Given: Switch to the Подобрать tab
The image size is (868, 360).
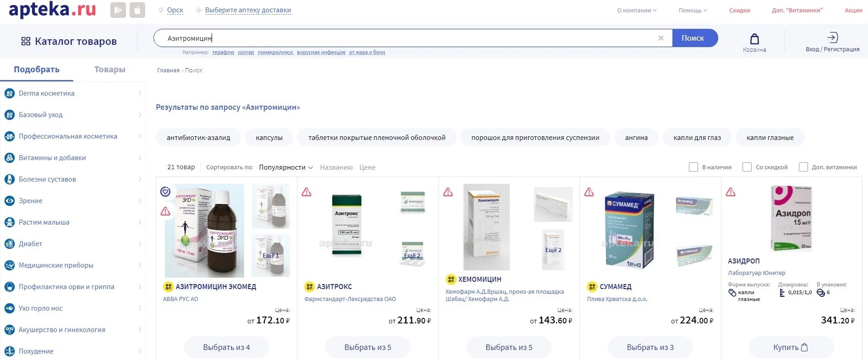Looking at the screenshot, I should pos(37,70).
